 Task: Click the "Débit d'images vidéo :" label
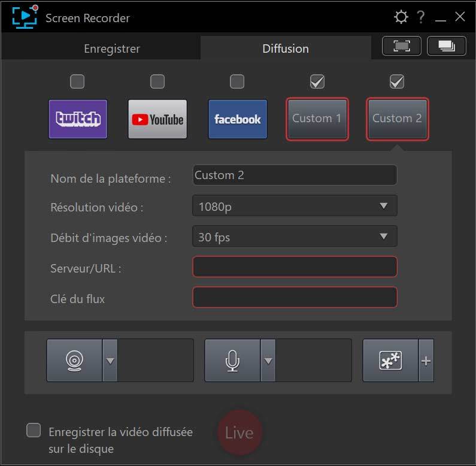click(109, 238)
